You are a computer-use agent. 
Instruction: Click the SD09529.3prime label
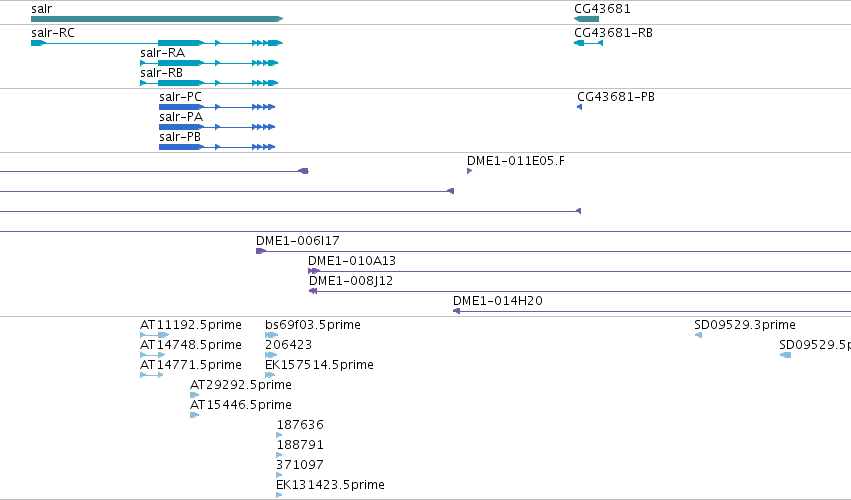tap(745, 325)
